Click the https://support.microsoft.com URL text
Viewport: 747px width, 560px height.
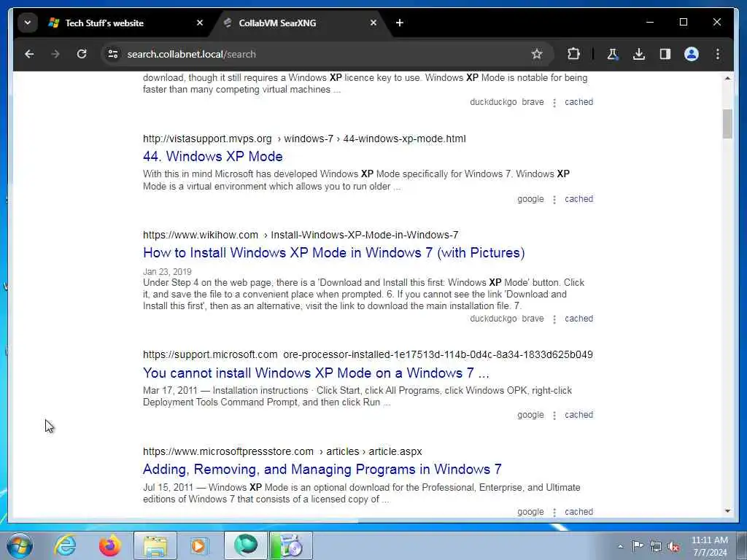pyautogui.click(x=210, y=354)
